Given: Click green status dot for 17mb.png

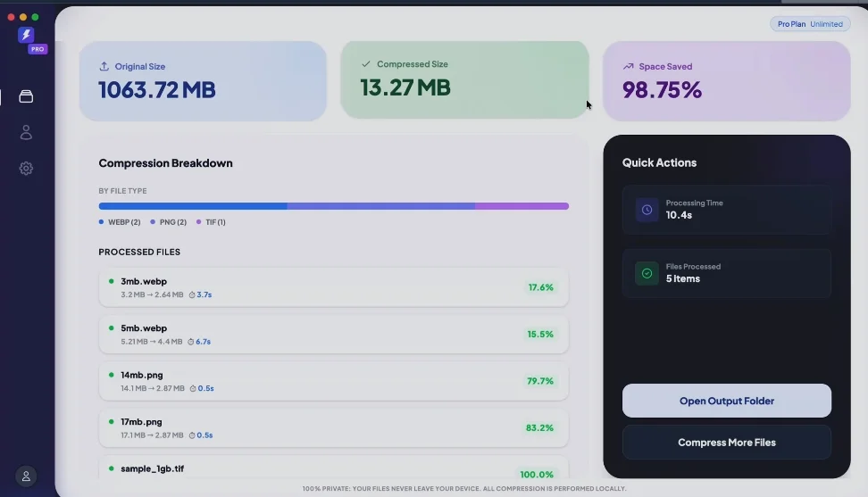Looking at the screenshot, I should click(x=112, y=422).
